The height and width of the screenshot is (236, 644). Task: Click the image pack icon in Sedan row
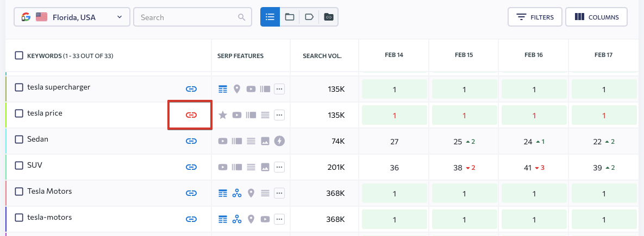(265, 141)
